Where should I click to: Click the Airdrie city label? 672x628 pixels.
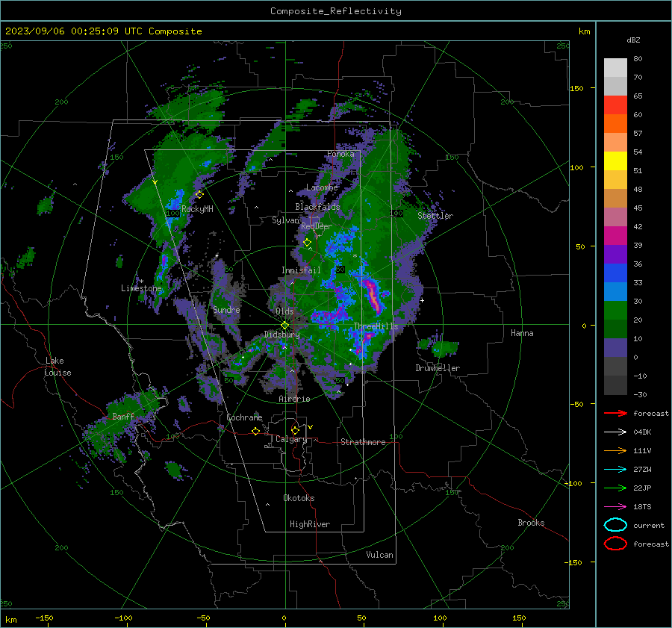click(294, 399)
